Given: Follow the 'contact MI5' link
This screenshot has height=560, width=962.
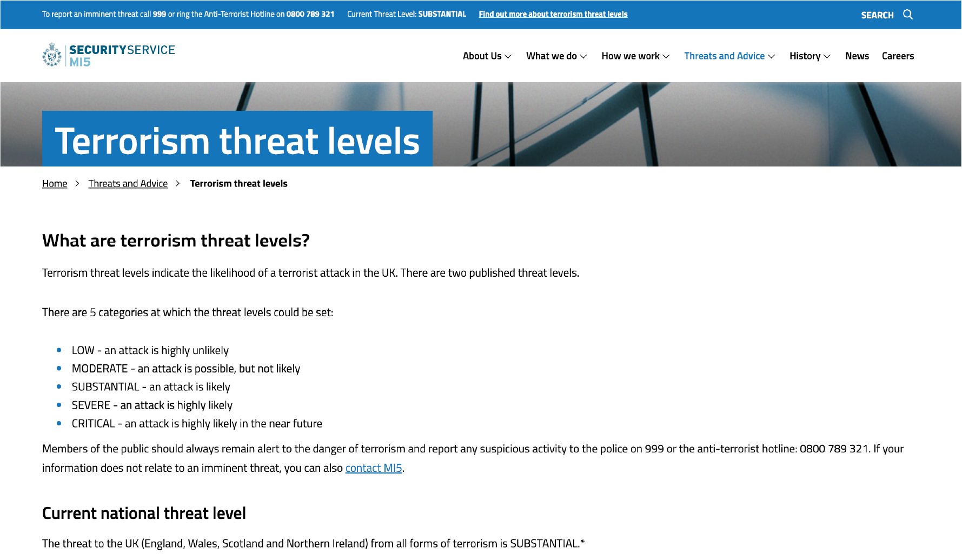Looking at the screenshot, I should click(374, 468).
